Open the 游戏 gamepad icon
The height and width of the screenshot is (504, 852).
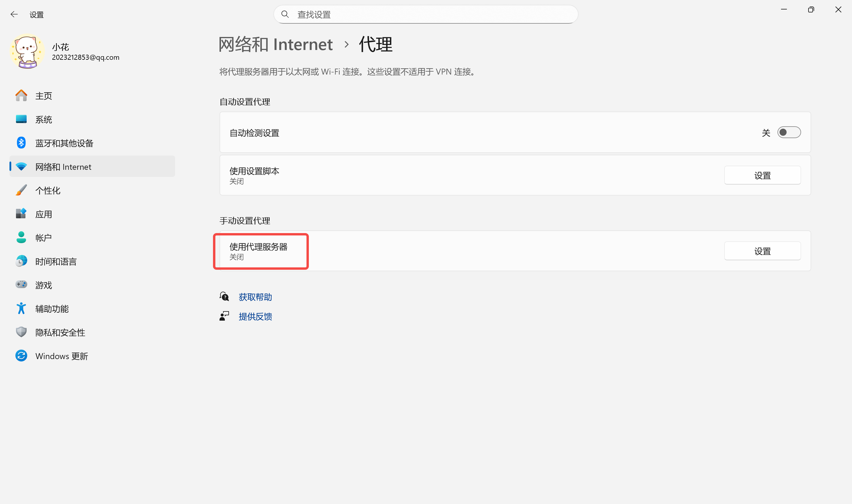(x=21, y=285)
